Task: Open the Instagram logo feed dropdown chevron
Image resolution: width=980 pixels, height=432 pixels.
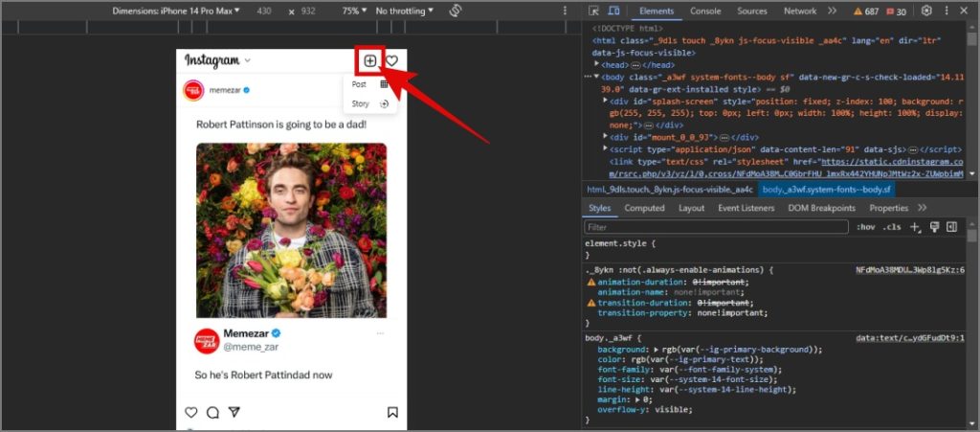Action: [248, 60]
